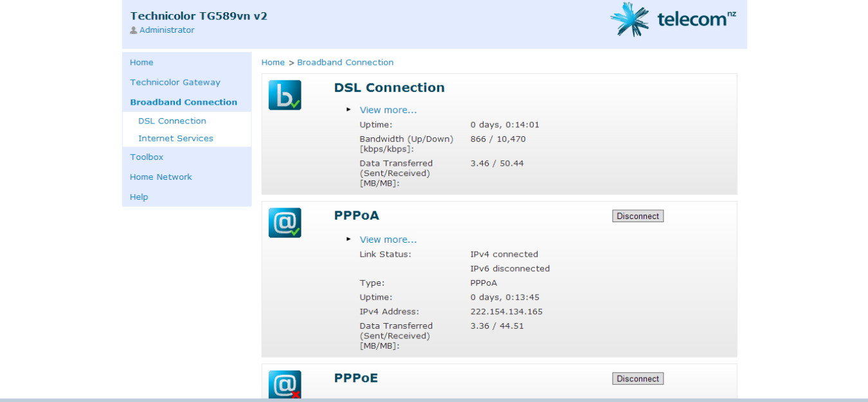Open View more under PPPoA
The width and height of the screenshot is (868, 402).
[388, 240]
